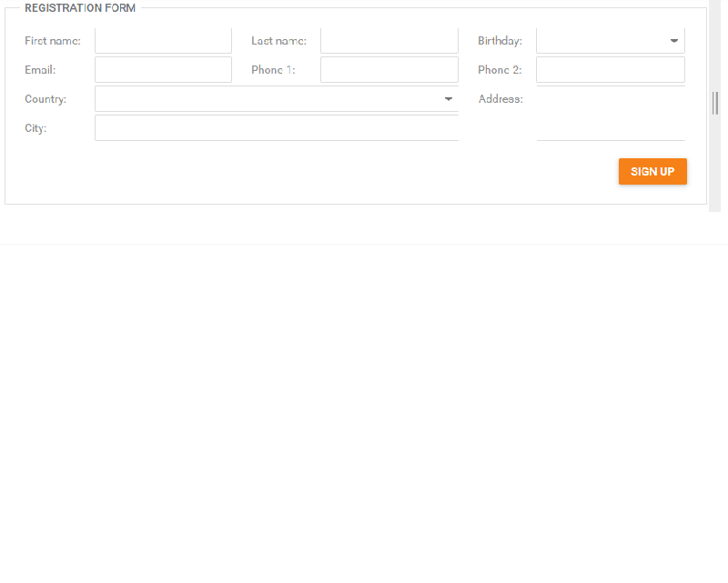The height and width of the screenshot is (583, 728).
Task: Click inside the Last name field
Action: pos(389,40)
